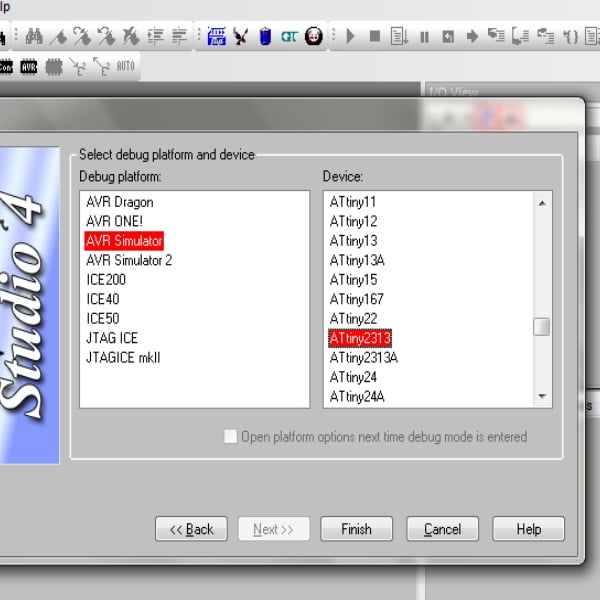600x600 pixels.
Task: Stop debugging with the square icon
Action: (x=375, y=36)
